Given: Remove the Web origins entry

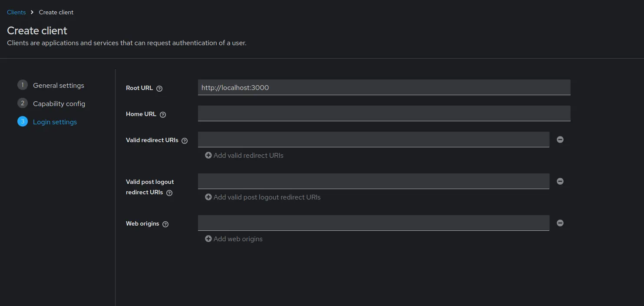Looking at the screenshot, I should [x=560, y=223].
